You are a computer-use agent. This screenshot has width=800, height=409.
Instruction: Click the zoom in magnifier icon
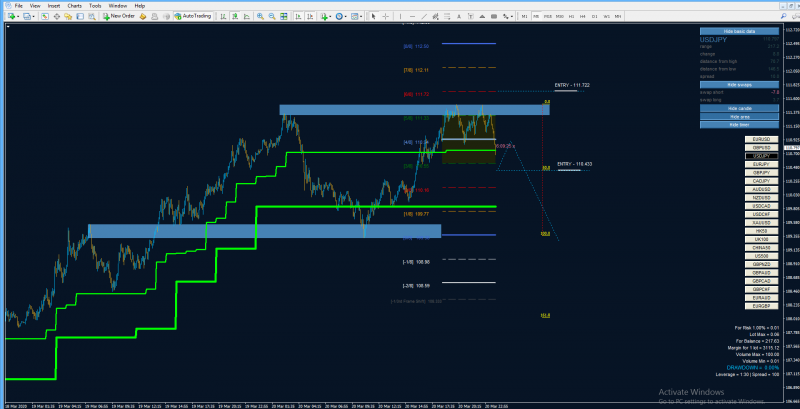click(260, 16)
